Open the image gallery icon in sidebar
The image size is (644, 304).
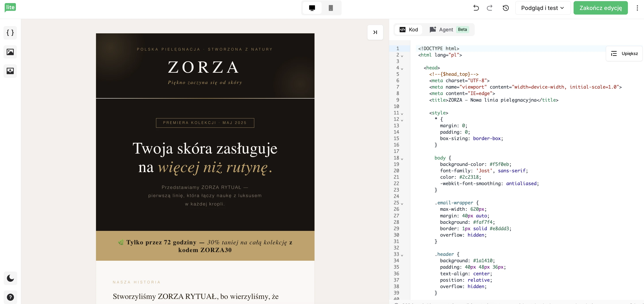pos(10,52)
